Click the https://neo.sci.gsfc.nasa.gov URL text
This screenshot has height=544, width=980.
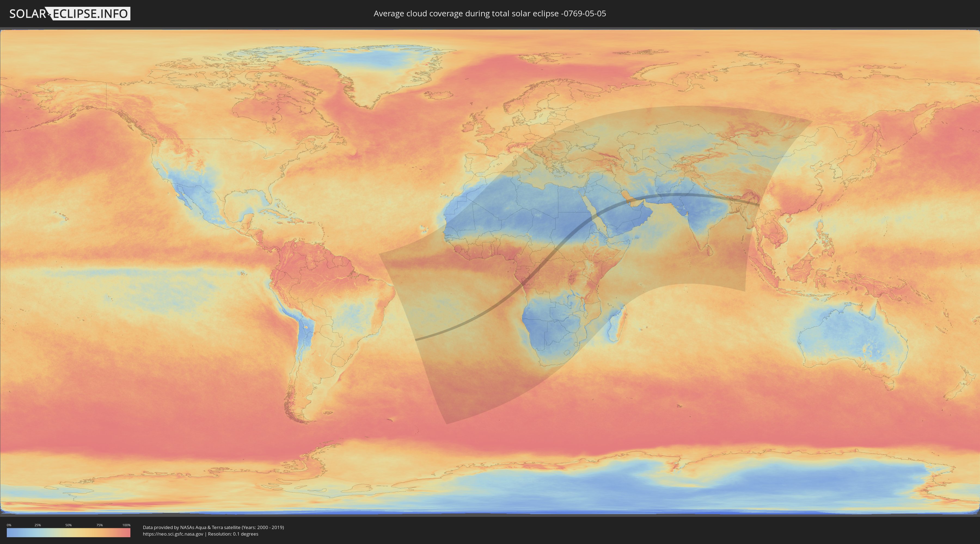[x=173, y=534]
